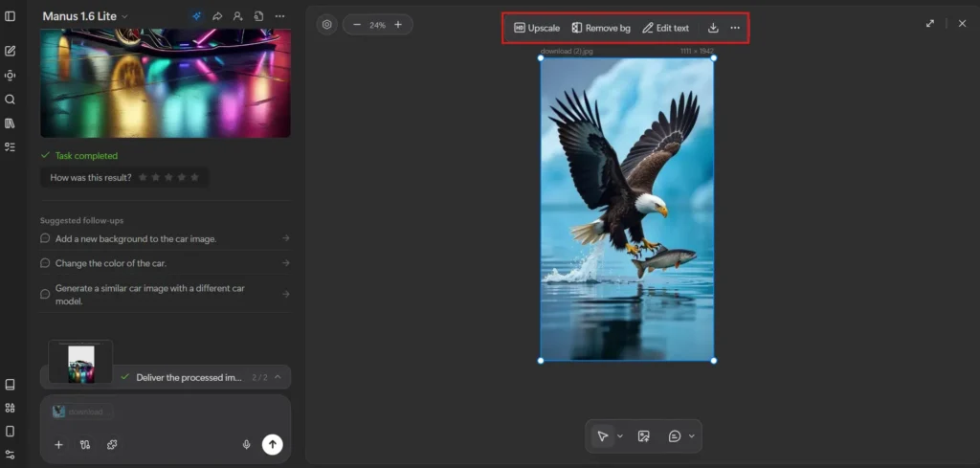980x468 pixels.
Task: Click the Upscale button in image toolbar
Action: click(537, 28)
